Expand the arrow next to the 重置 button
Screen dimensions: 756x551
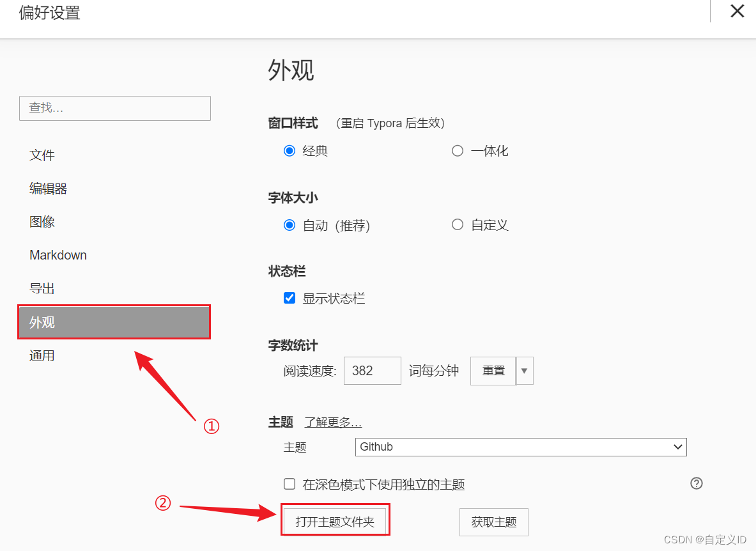[x=523, y=371]
